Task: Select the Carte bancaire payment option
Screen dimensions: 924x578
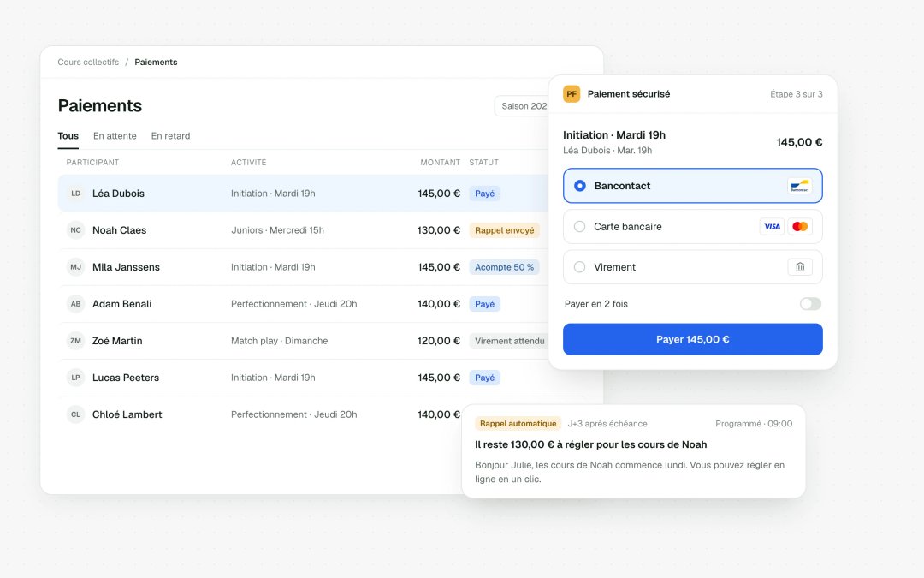Action: click(x=692, y=226)
